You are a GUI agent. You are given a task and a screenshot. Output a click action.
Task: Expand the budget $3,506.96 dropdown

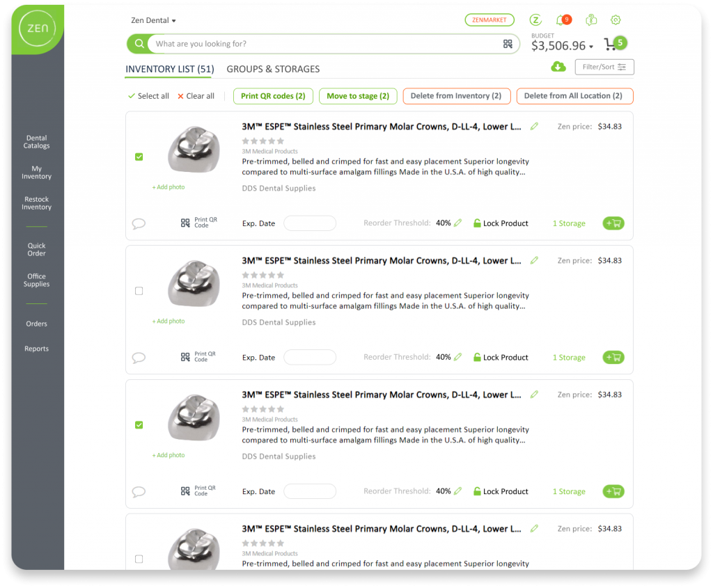click(x=562, y=46)
